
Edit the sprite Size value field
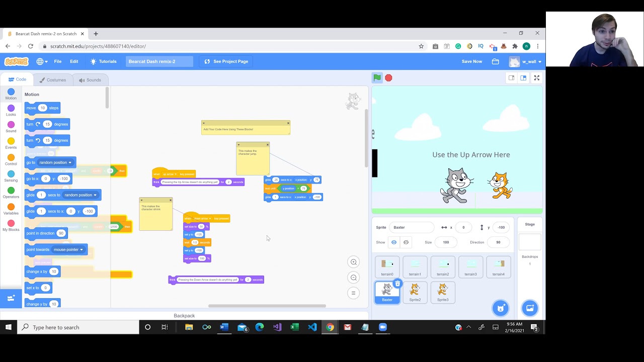446,242
